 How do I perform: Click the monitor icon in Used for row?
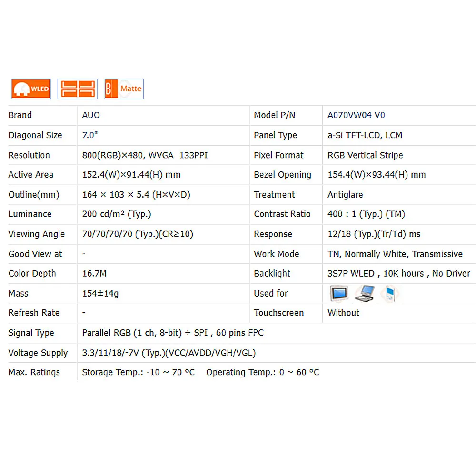click(339, 293)
